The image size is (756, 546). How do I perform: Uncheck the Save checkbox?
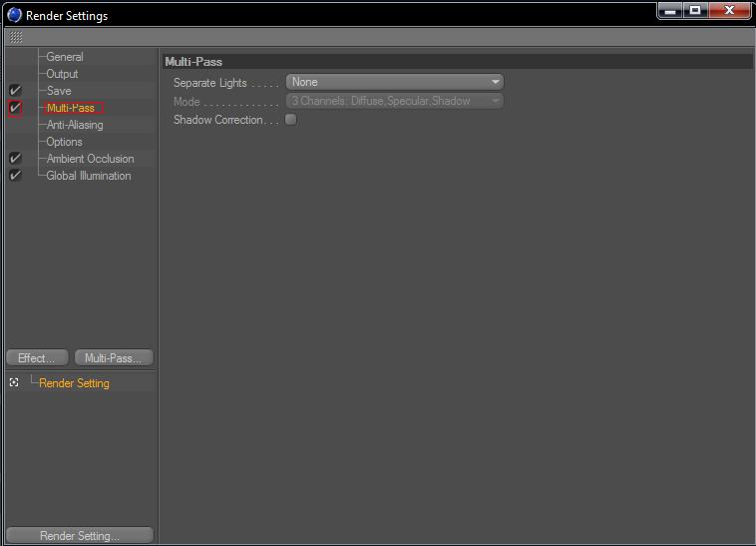pyautogui.click(x=15, y=90)
